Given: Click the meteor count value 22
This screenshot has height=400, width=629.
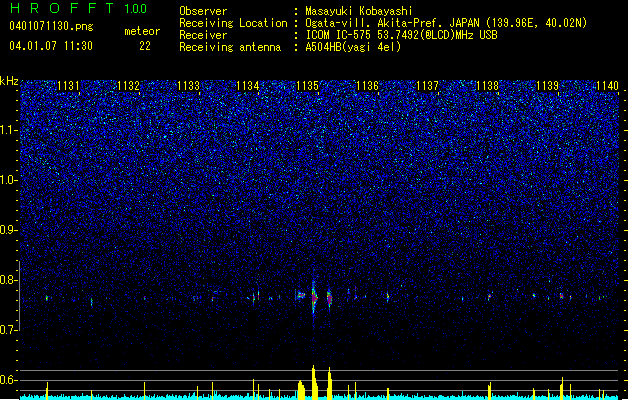Looking at the screenshot, I should 145,46.
